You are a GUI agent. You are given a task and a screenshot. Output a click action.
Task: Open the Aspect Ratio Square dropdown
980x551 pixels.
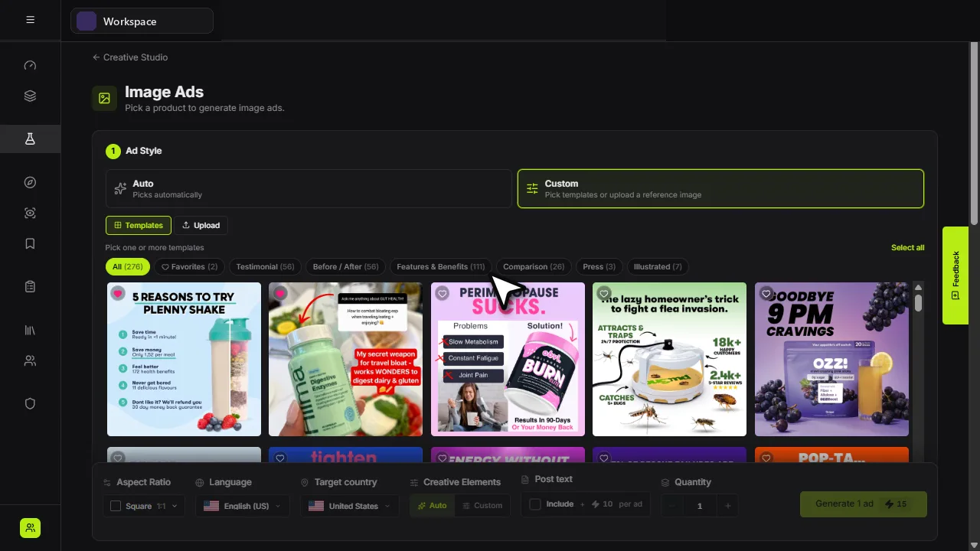point(144,506)
